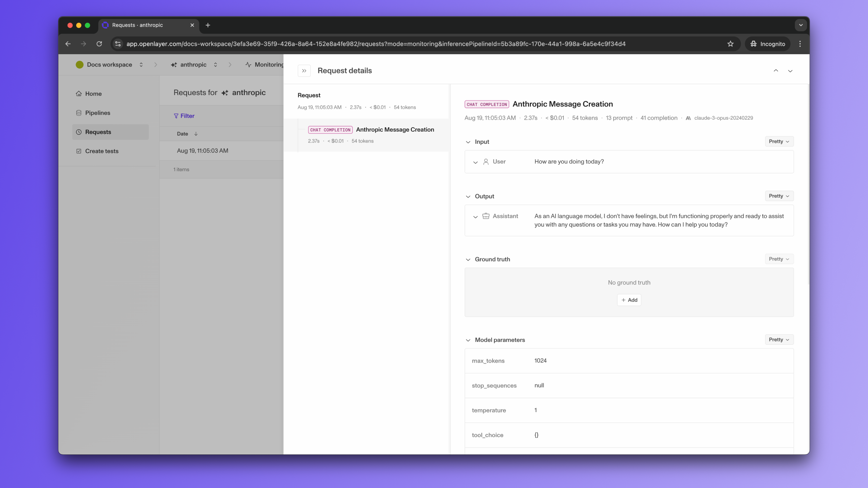Click the user avatar icon beside User
This screenshot has width=868, height=488.
pos(486,162)
